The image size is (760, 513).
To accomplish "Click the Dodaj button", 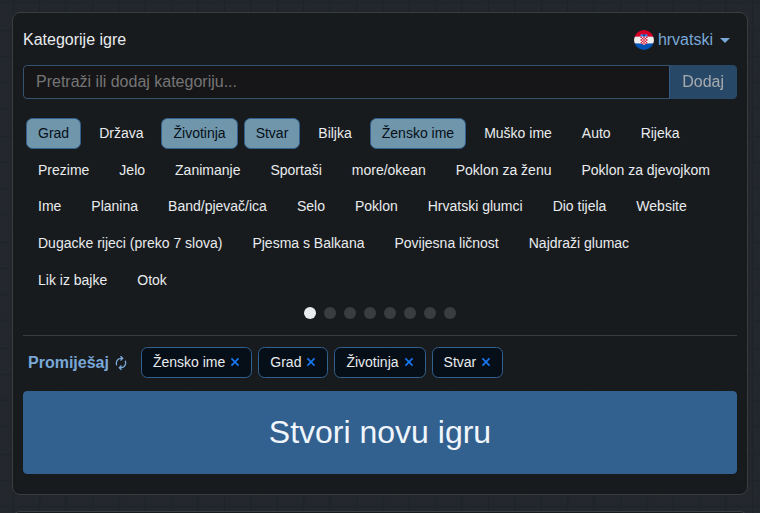I will pos(703,82).
